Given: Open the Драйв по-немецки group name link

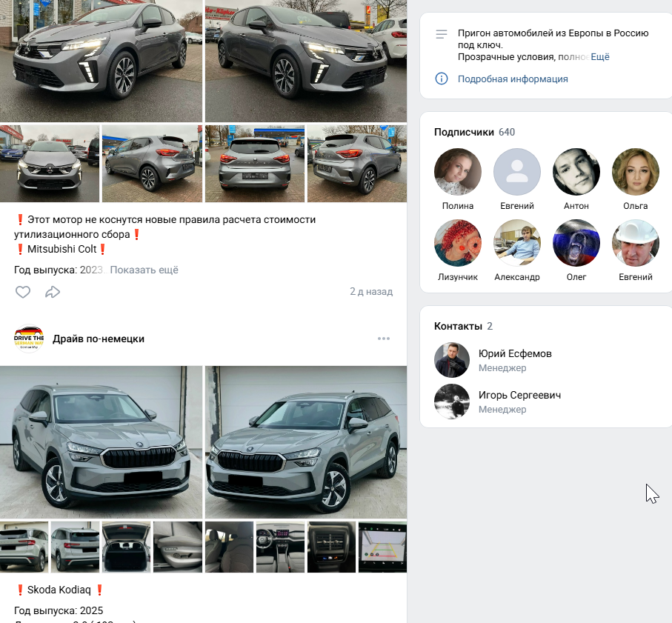Looking at the screenshot, I should [x=99, y=339].
